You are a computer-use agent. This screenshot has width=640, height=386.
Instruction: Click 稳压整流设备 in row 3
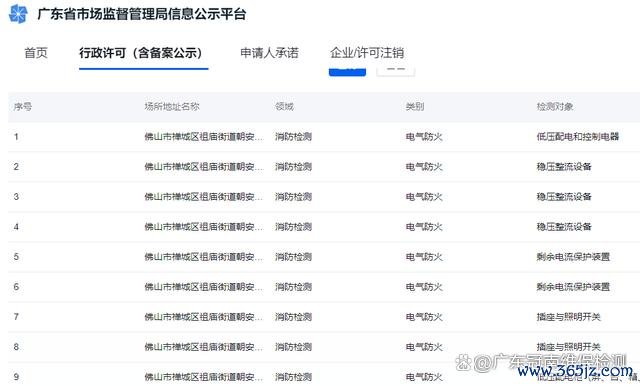564,197
